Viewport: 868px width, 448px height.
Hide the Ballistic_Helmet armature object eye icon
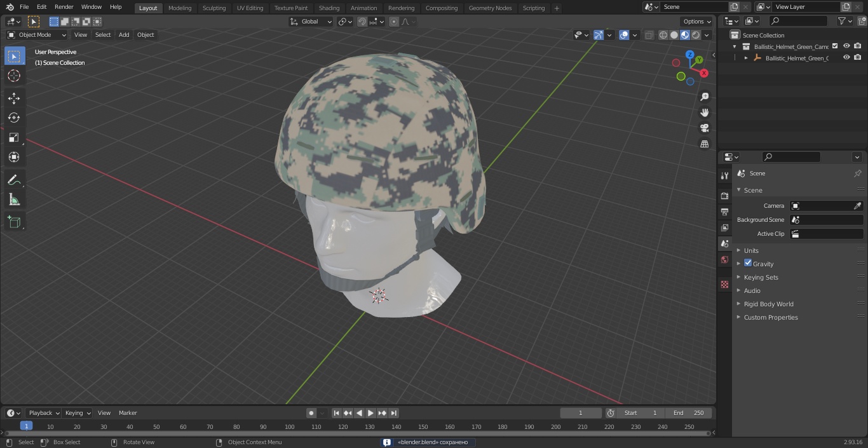[x=846, y=58]
